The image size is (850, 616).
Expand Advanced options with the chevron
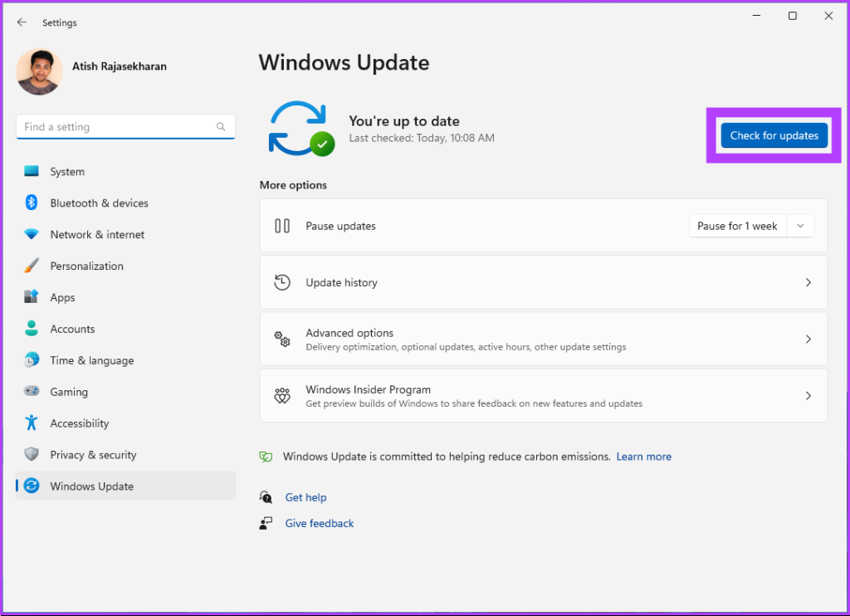808,339
